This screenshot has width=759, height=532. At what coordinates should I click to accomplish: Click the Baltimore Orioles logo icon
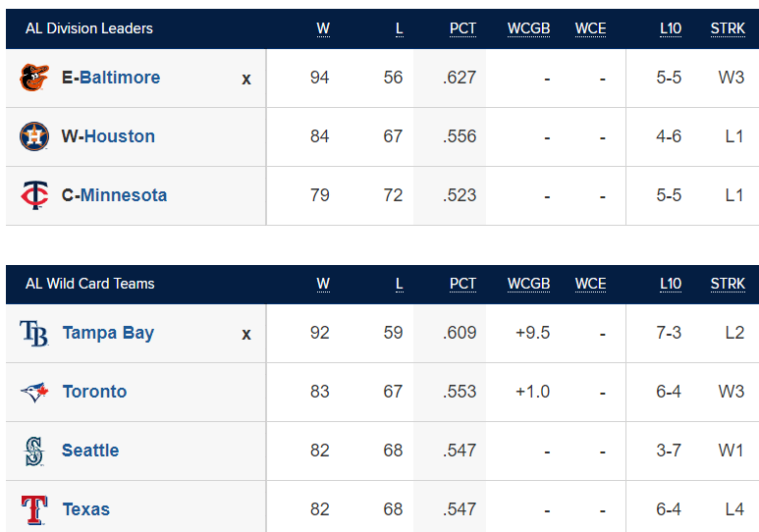click(x=34, y=78)
